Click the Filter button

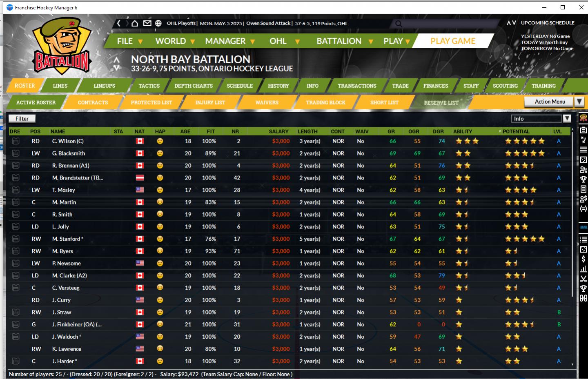[22, 119]
